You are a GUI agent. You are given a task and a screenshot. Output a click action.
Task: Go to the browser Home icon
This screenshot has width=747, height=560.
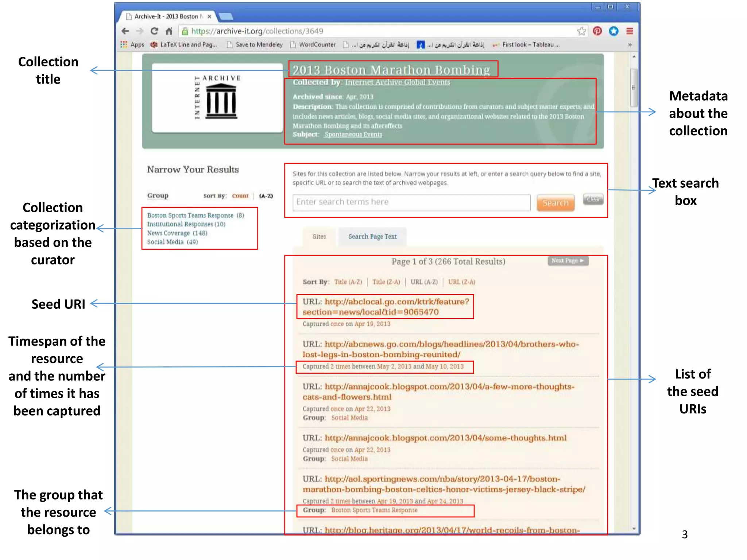[x=169, y=31]
